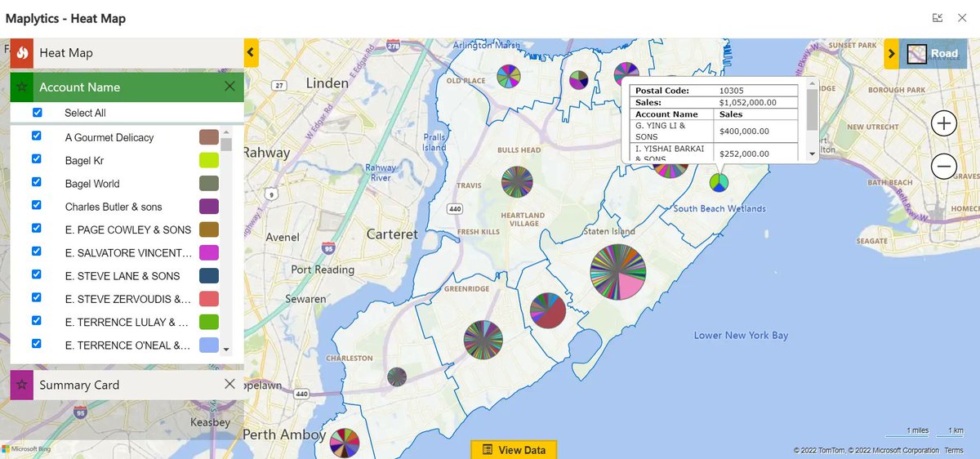Zoom out on the map
The height and width of the screenshot is (459, 980).
pyautogui.click(x=944, y=167)
